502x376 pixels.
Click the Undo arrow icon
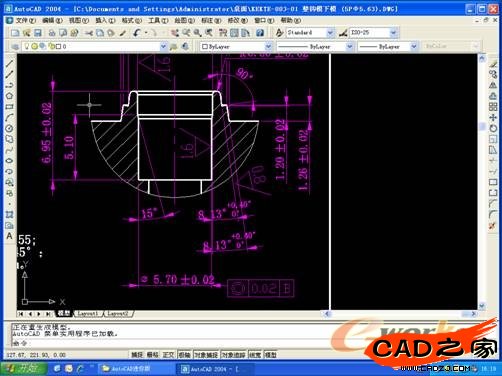tap(137, 33)
